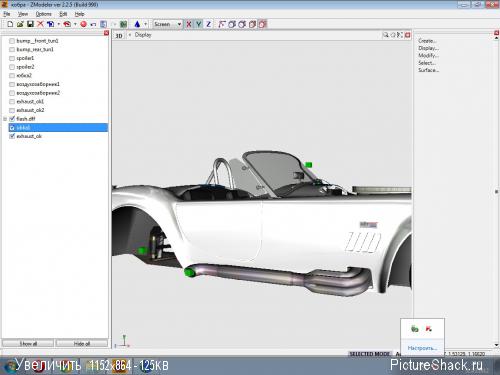Click the red X delete icon
Viewport: 500px width, 375px height.
pos(40,24)
